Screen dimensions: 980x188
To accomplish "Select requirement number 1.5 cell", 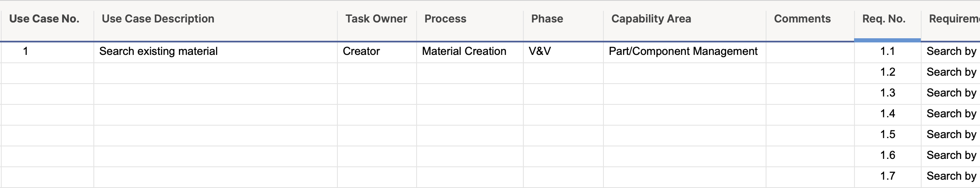I will pos(888,136).
